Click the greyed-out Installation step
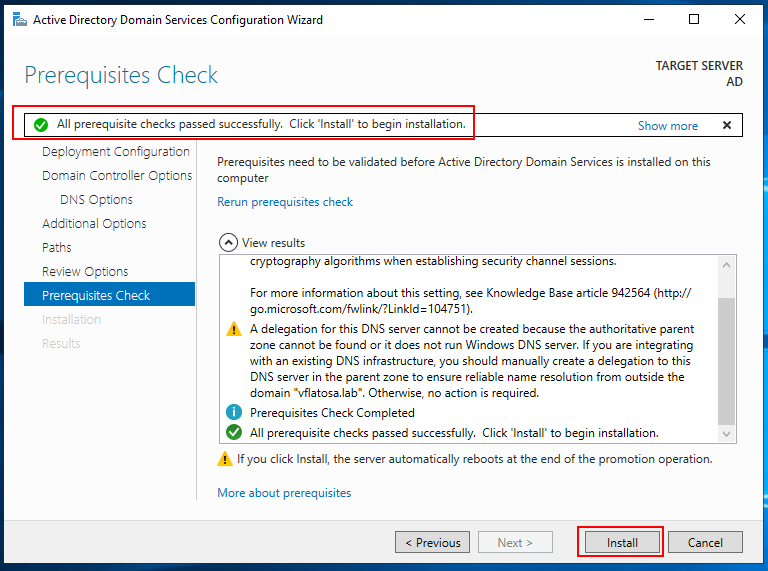Screen dimensions: 768x571 tap(72, 319)
